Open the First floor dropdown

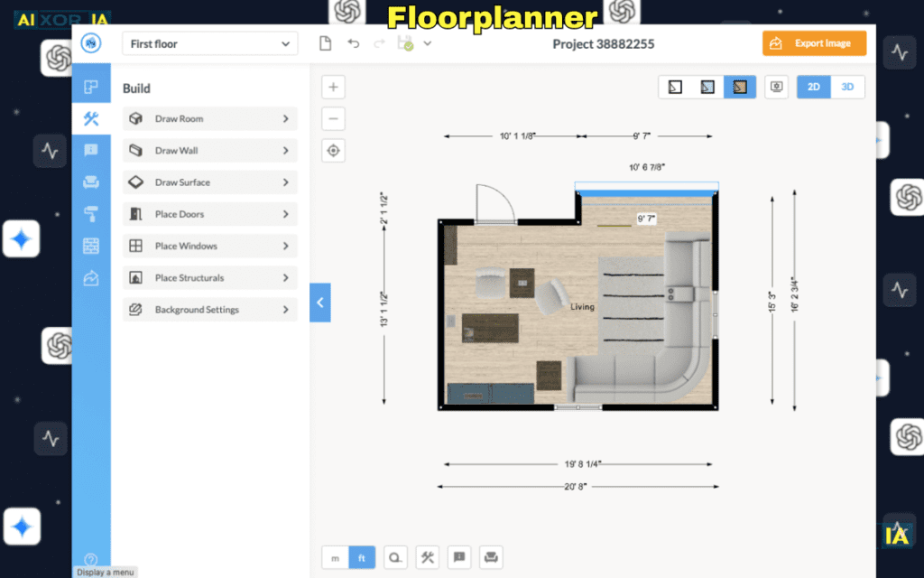(209, 42)
